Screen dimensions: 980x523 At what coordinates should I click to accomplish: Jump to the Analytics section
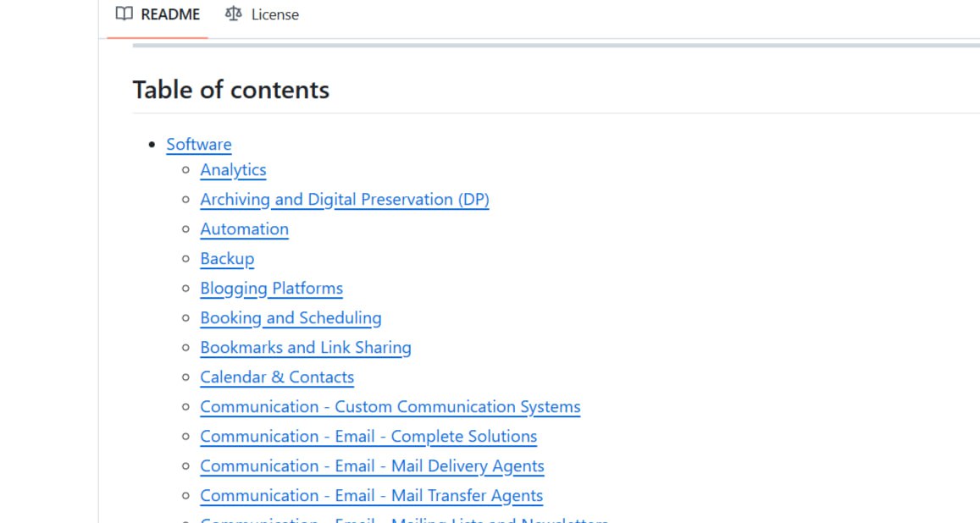tap(233, 170)
